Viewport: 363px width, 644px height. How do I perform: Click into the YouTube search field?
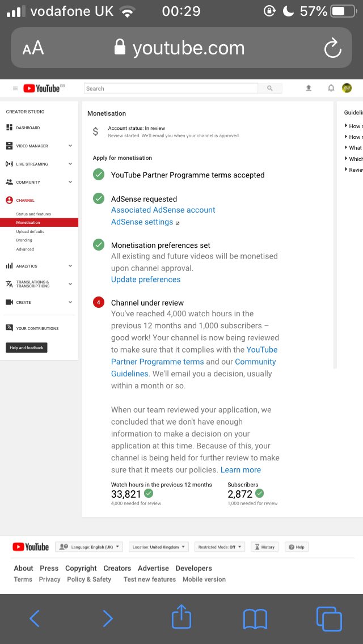click(171, 88)
